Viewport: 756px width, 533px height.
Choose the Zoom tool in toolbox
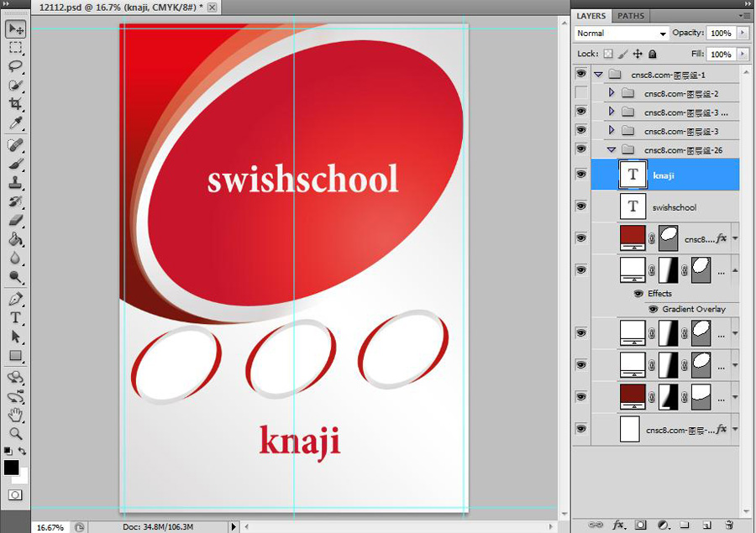[15, 433]
